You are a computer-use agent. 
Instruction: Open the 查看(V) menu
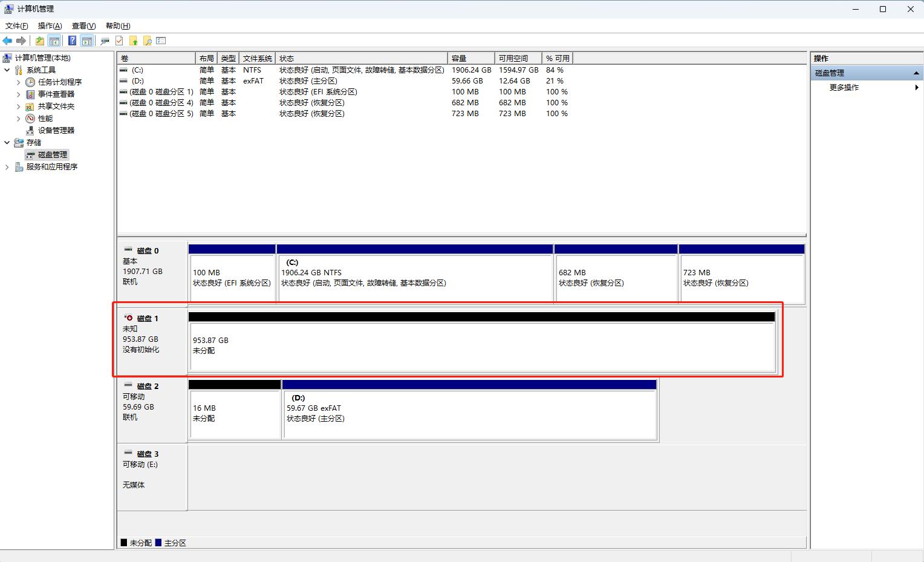(x=83, y=25)
